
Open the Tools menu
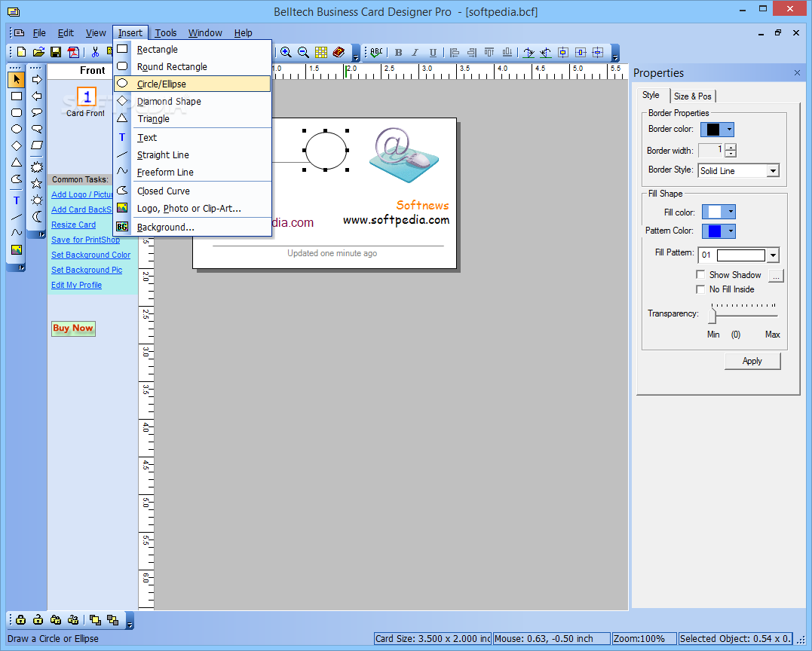pos(166,32)
